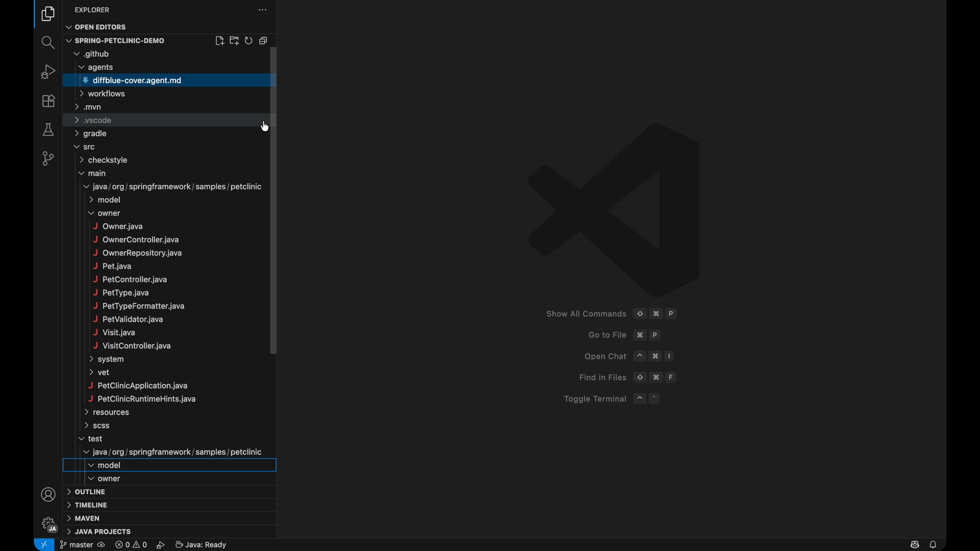The image size is (980, 551).
Task: Open the Explorer view options menu
Action: tap(262, 9)
